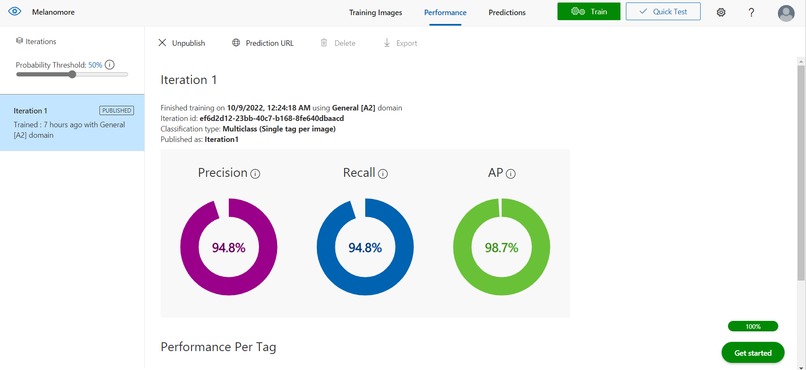This screenshot has height=370, width=806.
Task: Click the Recall 94.8% donut chart
Action: [x=365, y=247]
